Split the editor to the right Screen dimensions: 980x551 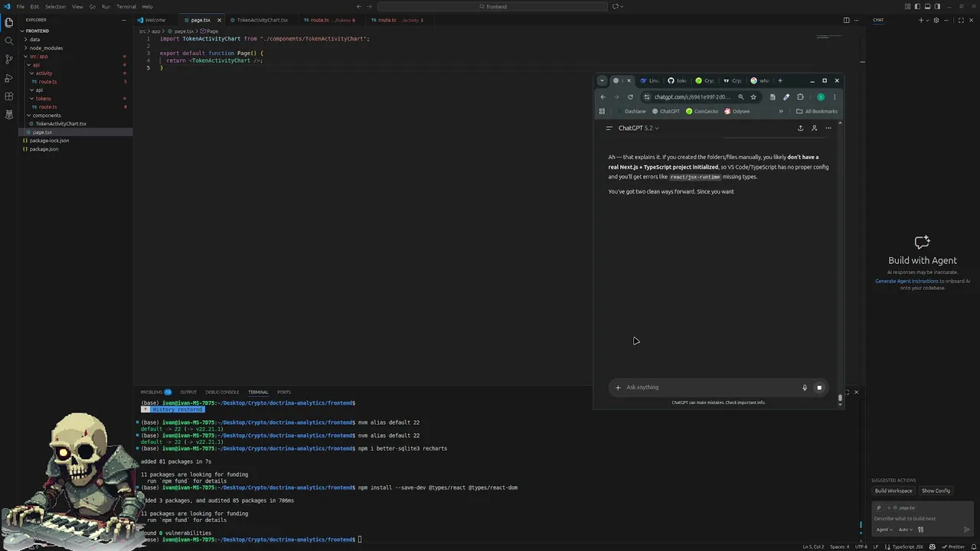click(846, 20)
